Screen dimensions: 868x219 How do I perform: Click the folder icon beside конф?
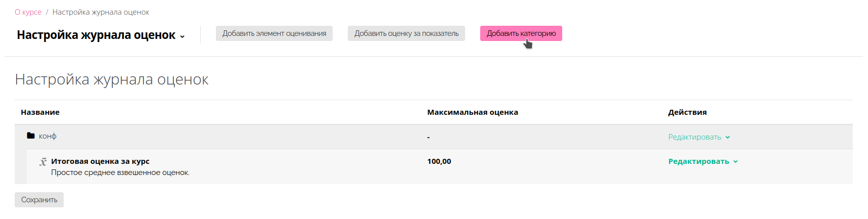(x=31, y=136)
